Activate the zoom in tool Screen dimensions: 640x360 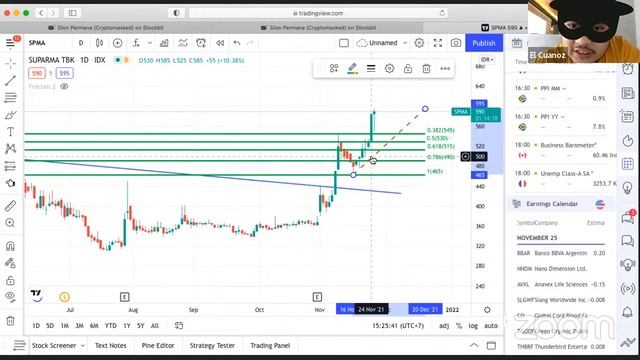click(11, 223)
